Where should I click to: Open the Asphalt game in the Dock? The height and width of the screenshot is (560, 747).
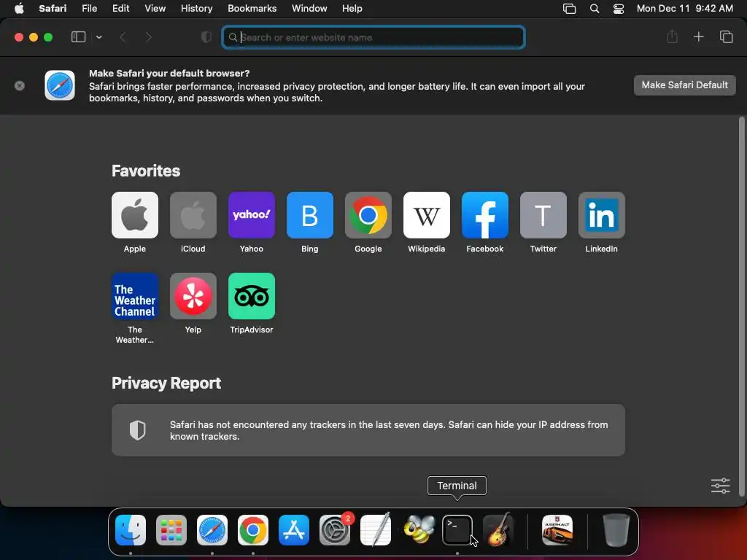(x=557, y=530)
